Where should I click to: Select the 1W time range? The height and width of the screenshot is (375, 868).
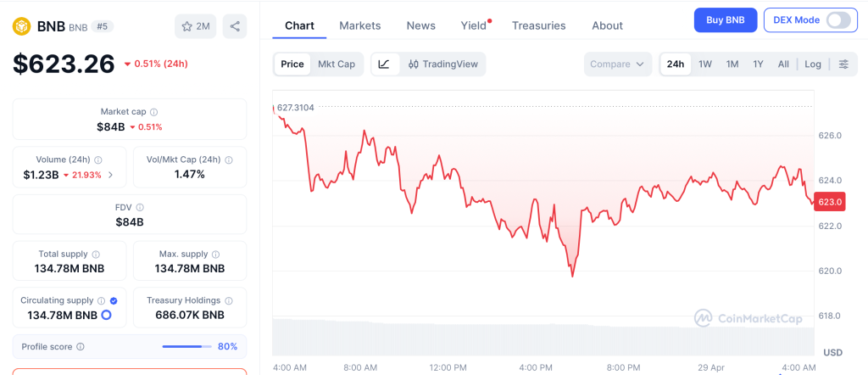coord(704,64)
